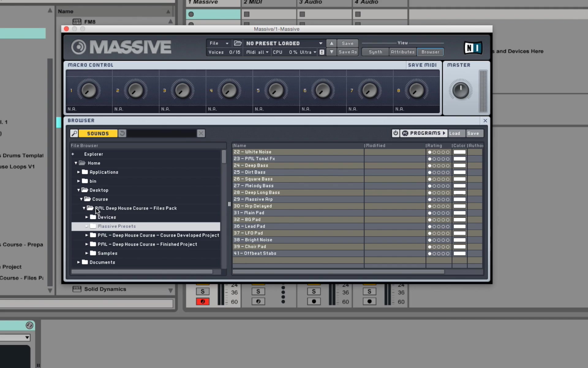588x368 pixels.
Task: Click the browser column divider handle
Action: [x=229, y=204]
